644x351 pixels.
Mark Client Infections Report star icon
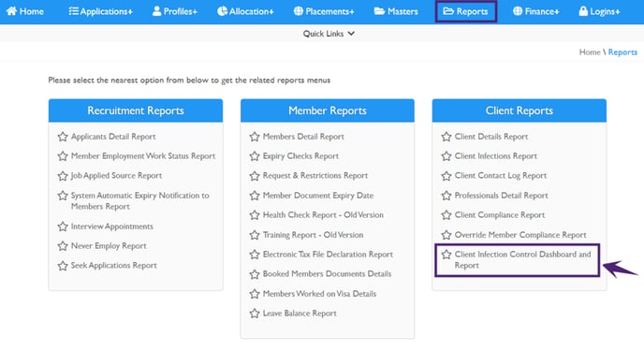pos(446,156)
